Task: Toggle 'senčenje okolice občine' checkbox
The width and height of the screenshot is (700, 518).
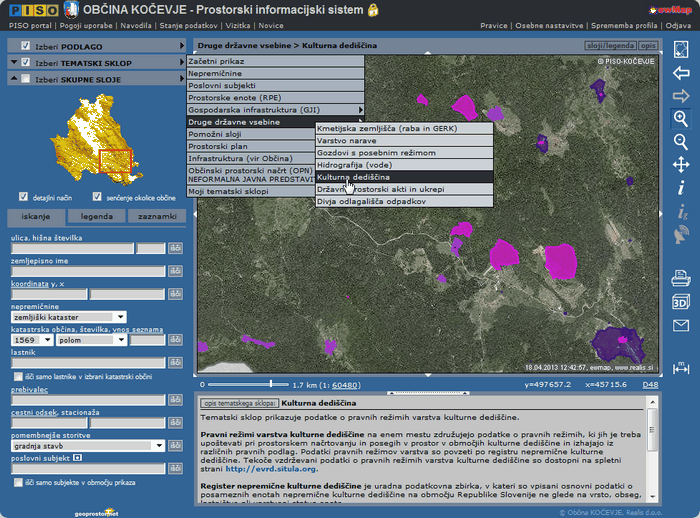Action: tap(98, 198)
